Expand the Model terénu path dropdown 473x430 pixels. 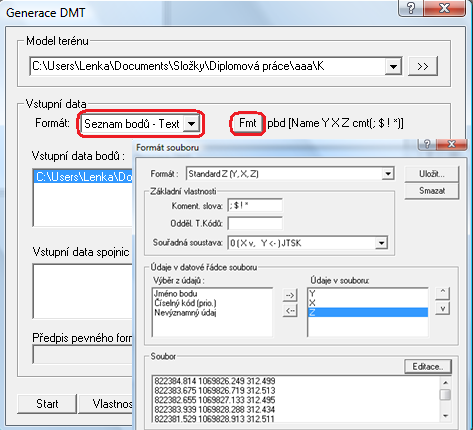[x=393, y=66]
